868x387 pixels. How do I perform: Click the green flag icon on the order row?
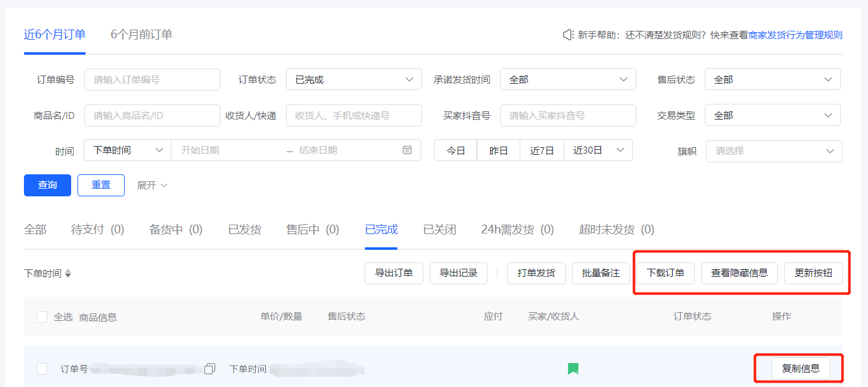573,369
